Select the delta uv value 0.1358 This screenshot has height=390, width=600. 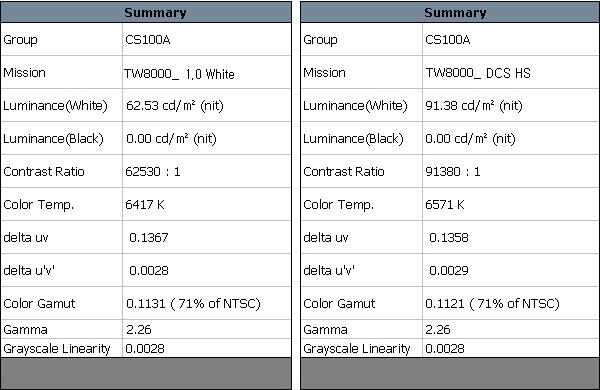click(448, 238)
